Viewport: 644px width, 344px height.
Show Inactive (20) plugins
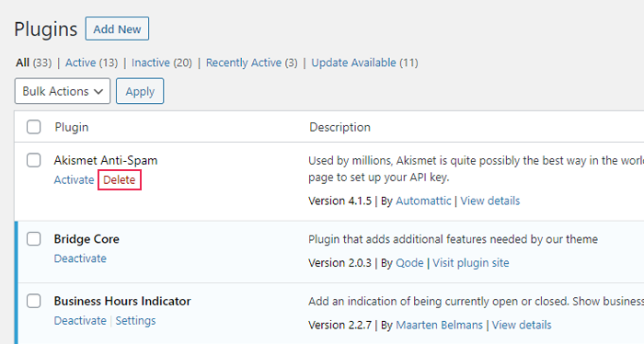162,63
